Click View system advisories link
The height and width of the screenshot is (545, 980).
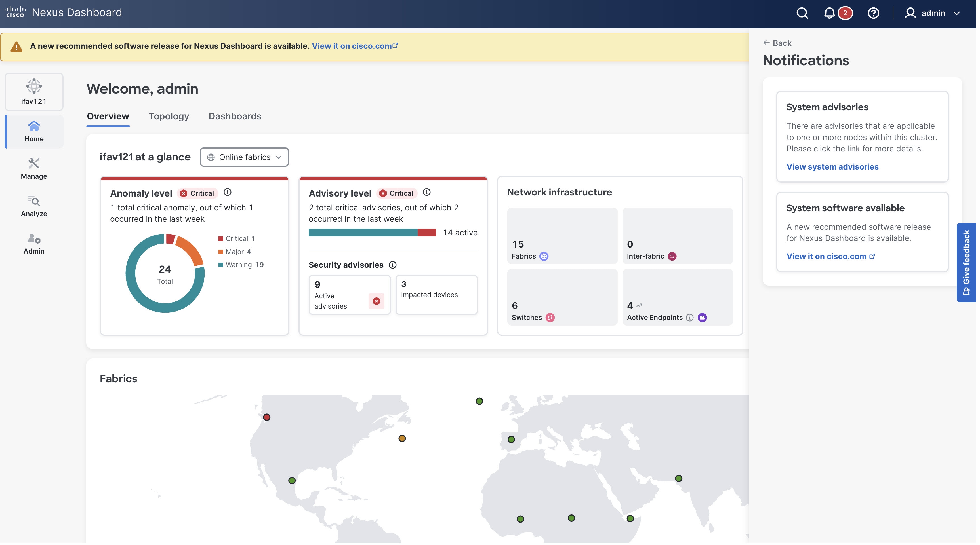click(832, 166)
